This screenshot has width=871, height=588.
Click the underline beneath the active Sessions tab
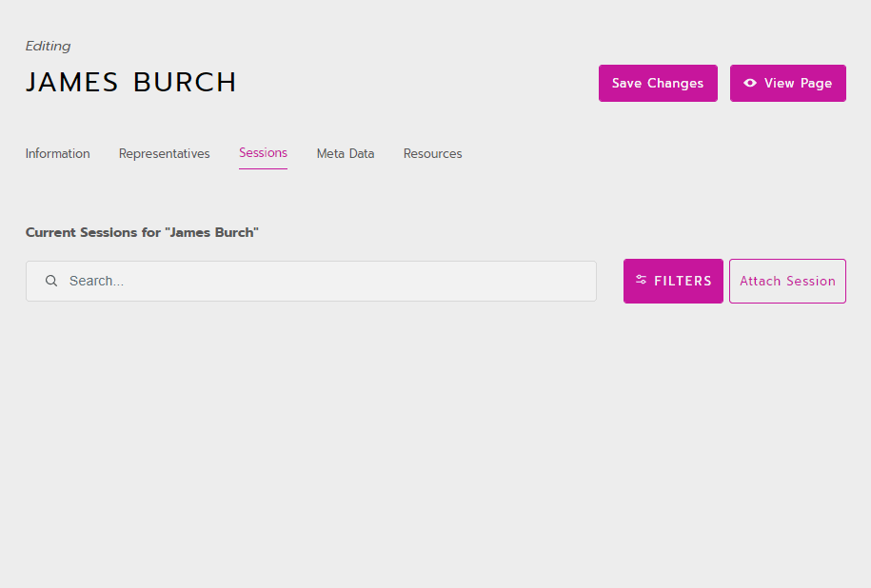click(263, 168)
